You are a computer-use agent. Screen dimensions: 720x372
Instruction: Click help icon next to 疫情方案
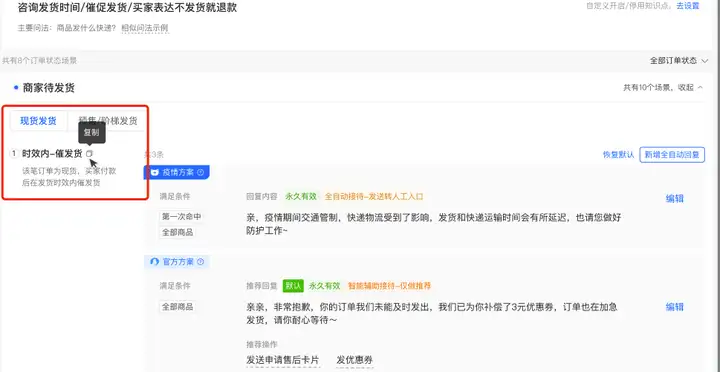pos(200,172)
